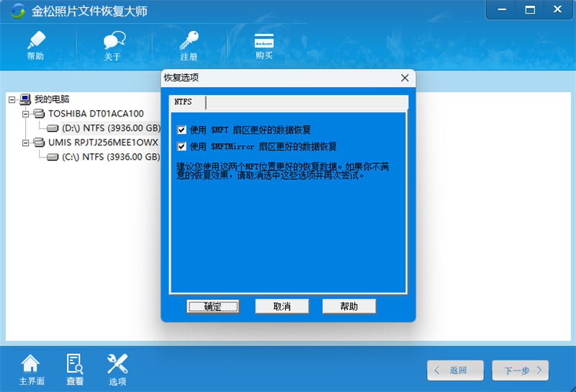
Task: Select (C:\) NTFS (3936.00 GB) row
Action: (x=111, y=157)
